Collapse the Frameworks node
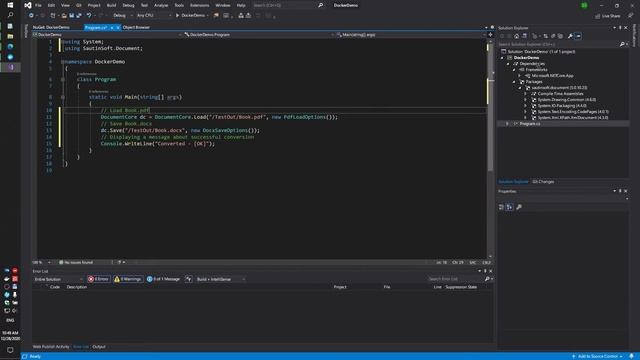The width and height of the screenshot is (640, 360). [514, 70]
